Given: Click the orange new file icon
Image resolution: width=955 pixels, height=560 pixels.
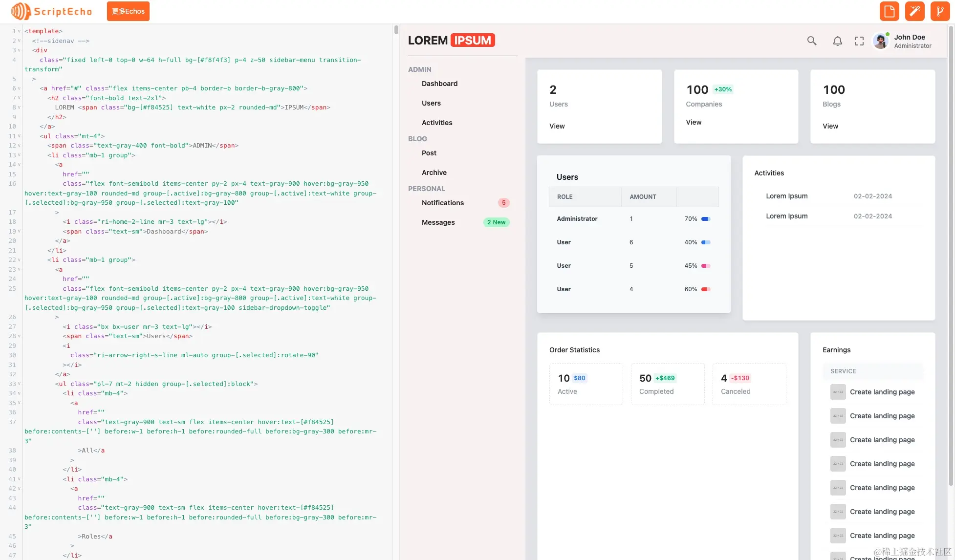Looking at the screenshot, I should [889, 11].
